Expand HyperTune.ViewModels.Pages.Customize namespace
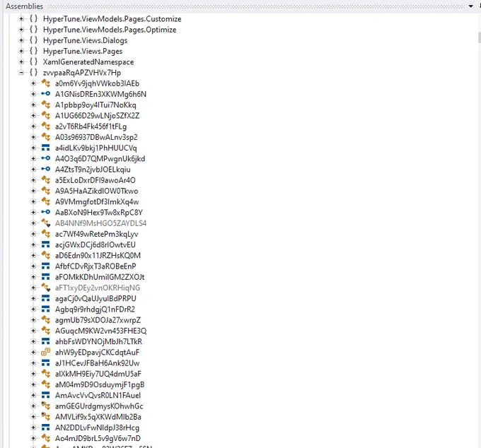Viewport: 481px width, 448px height. [x=21, y=19]
